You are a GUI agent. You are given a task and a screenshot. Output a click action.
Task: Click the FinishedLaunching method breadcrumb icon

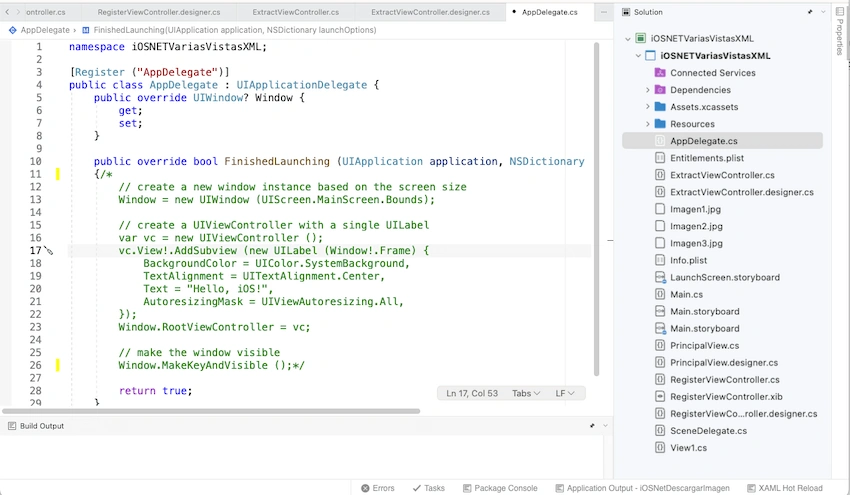coord(86,30)
